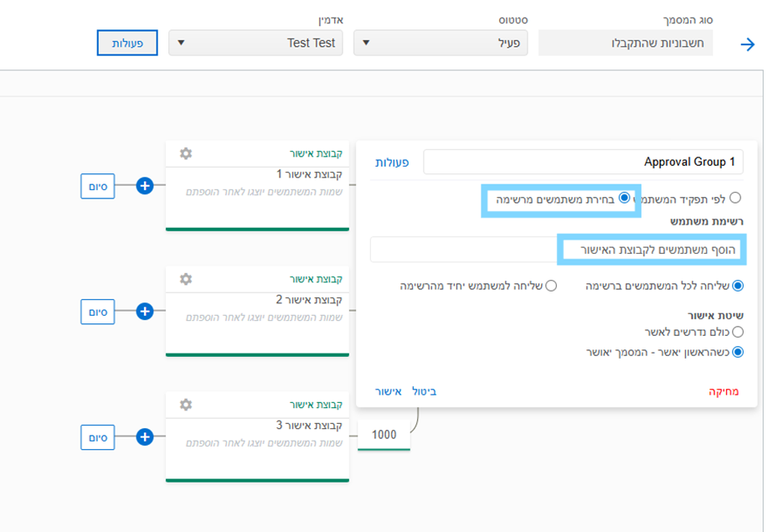
Task: Click the סיום button of קבוצת אישור 2
Action: pos(97,312)
